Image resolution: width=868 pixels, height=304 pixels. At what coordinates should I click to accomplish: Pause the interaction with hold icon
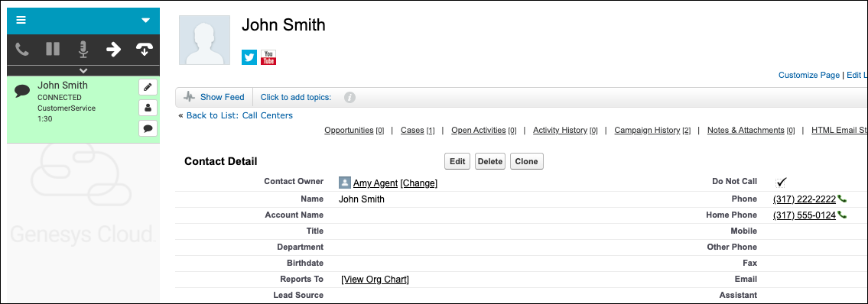point(53,49)
